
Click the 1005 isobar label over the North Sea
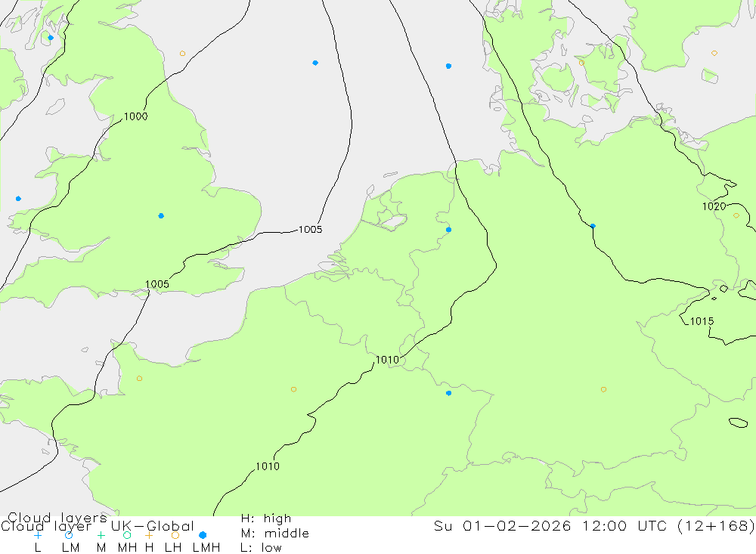(x=310, y=230)
